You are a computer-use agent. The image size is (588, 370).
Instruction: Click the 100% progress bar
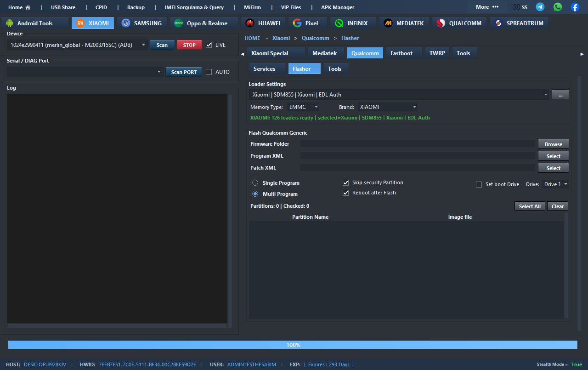293,345
